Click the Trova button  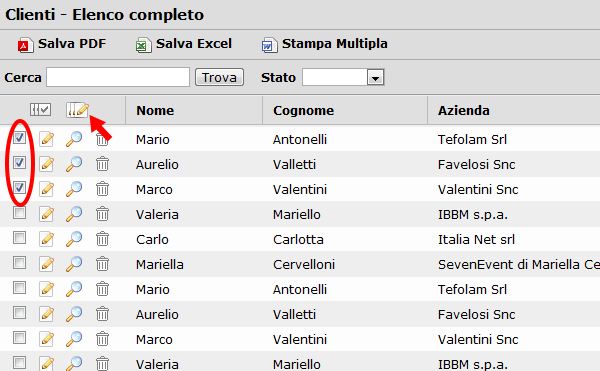[219, 78]
